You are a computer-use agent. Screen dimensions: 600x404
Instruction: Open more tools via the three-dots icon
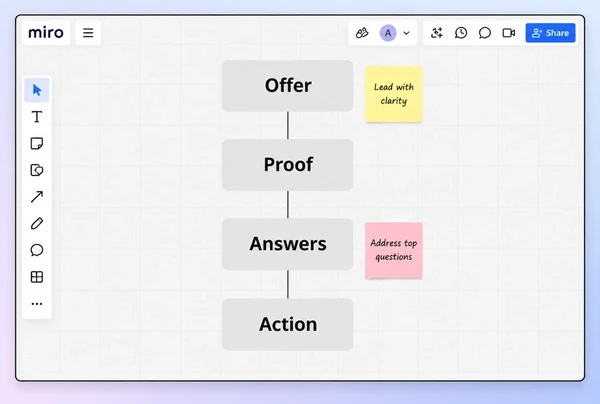coord(37,304)
